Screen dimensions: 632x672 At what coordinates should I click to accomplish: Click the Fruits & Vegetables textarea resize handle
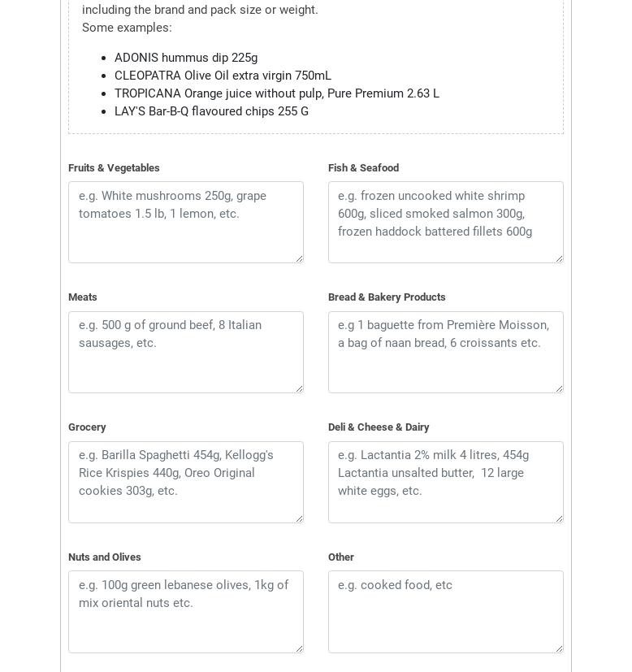[299, 258]
